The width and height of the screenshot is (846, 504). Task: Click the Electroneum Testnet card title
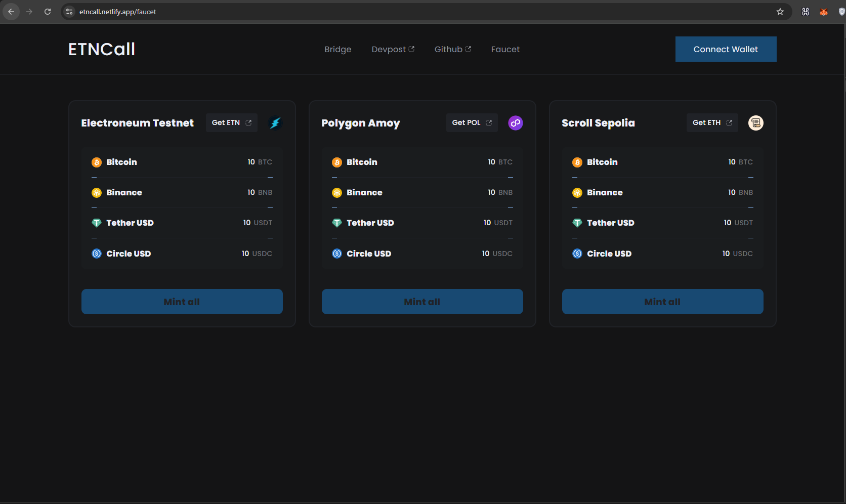(x=138, y=123)
